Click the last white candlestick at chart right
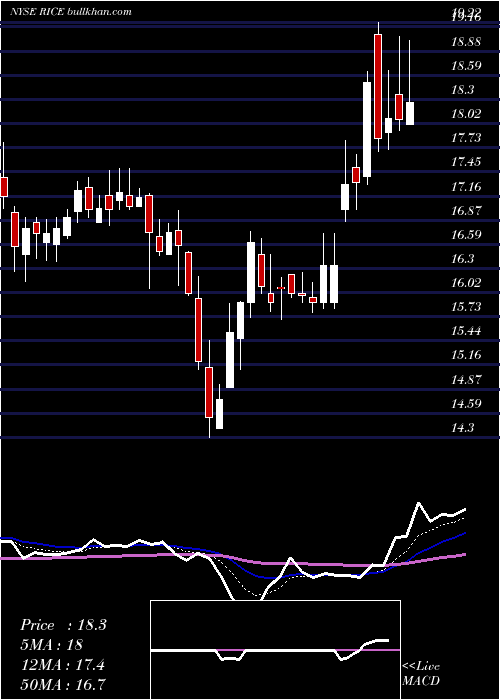 [409, 113]
